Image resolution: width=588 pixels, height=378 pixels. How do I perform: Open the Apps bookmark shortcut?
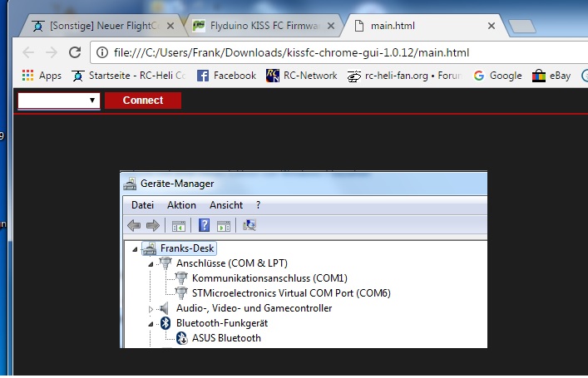point(41,76)
